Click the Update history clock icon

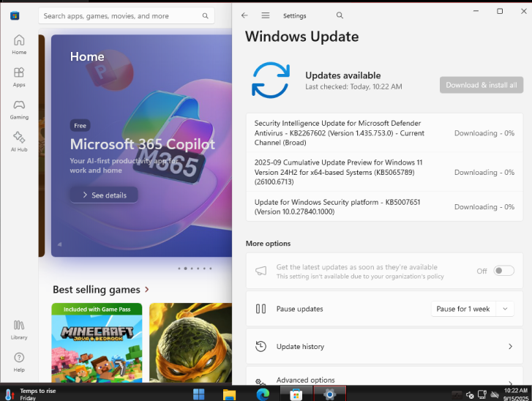(261, 346)
